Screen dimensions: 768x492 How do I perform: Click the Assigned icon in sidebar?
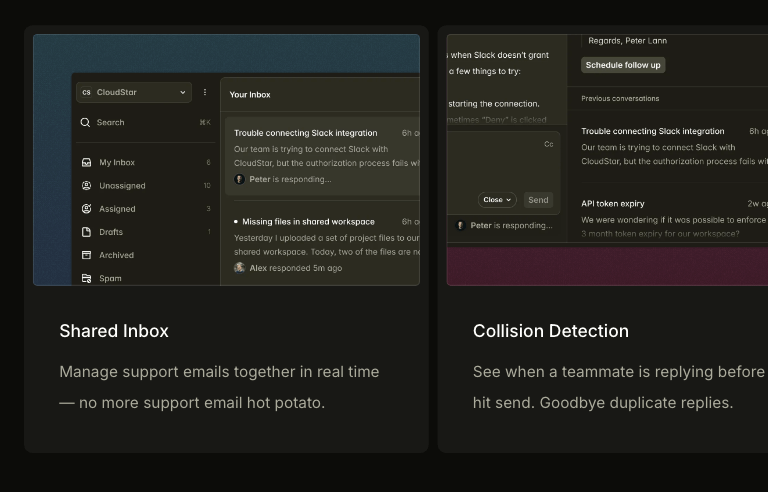[x=87, y=209]
